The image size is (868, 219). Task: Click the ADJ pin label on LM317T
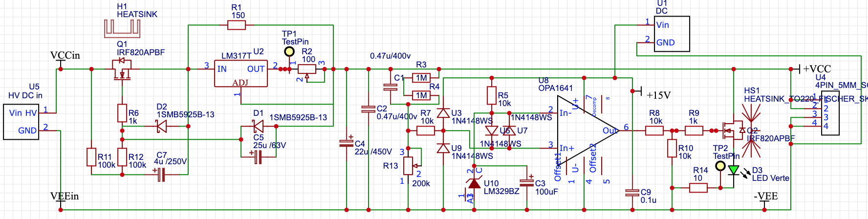click(x=240, y=83)
